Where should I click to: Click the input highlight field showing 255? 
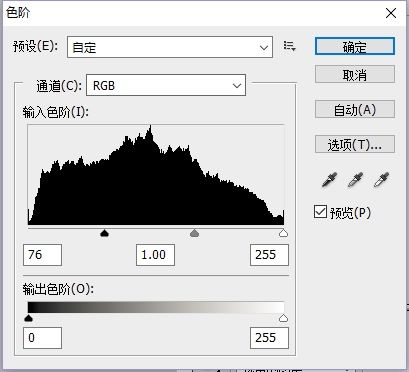[269, 255]
